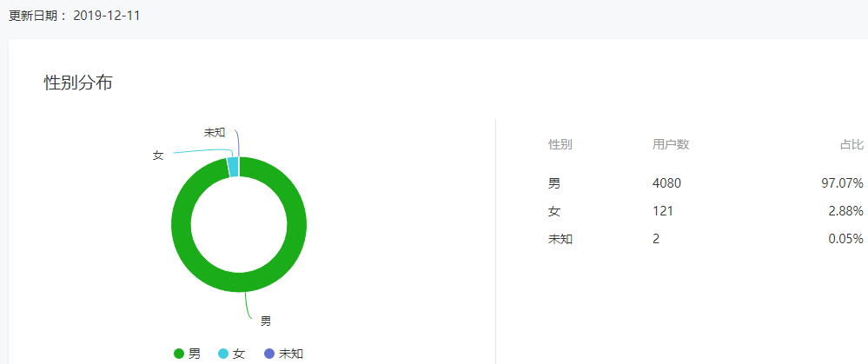Click the 女 callout label beside the chart

tap(158, 156)
